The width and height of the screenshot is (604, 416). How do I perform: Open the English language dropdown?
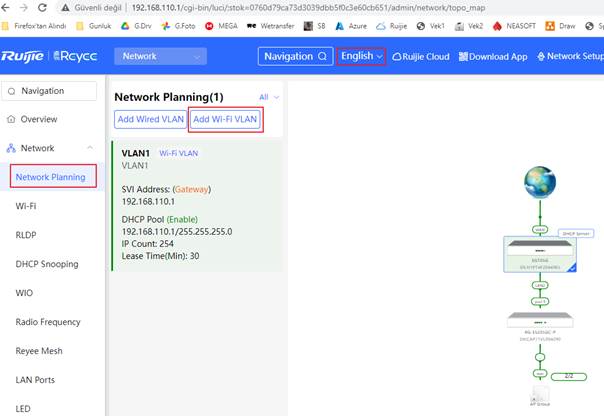[361, 56]
